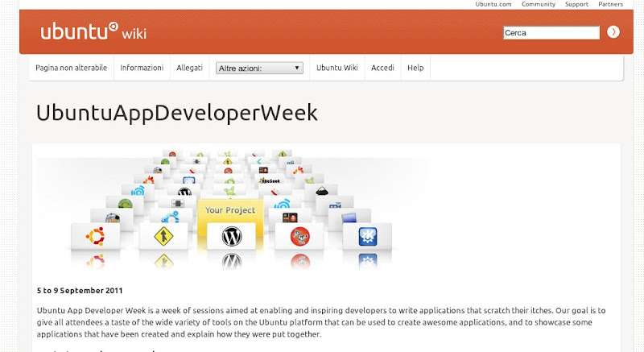This screenshot has width=644, height=352.
Task: Click the '5 to 9 September 2011' text
Action: coord(80,291)
